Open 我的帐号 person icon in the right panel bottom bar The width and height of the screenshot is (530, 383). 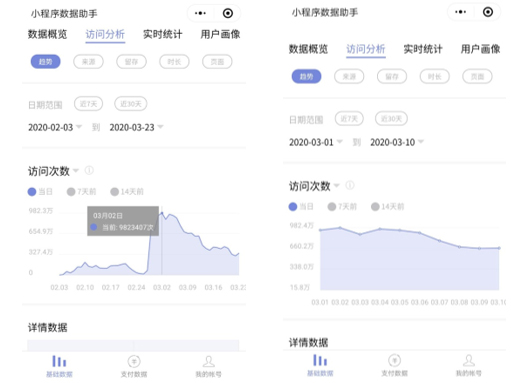click(x=469, y=360)
